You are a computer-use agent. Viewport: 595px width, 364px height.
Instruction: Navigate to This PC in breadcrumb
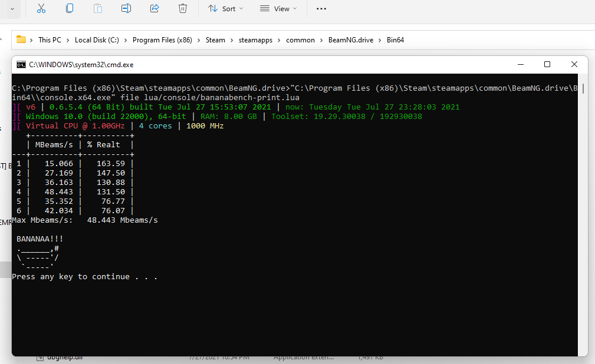50,40
